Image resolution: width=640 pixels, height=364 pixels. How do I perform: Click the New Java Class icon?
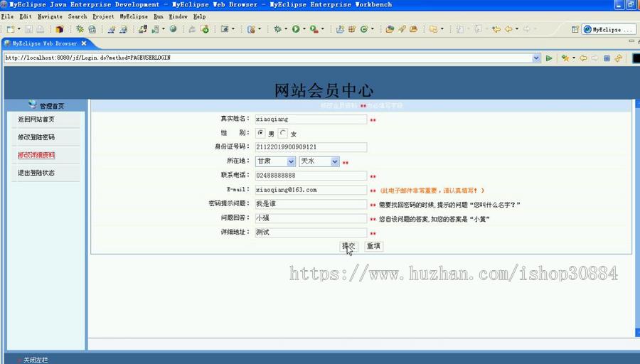[363, 29]
